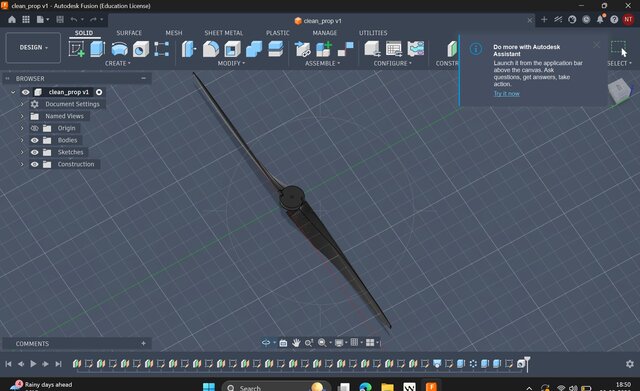The width and height of the screenshot is (640, 391).
Task: Open the Configure model tool
Action: pos(372,49)
